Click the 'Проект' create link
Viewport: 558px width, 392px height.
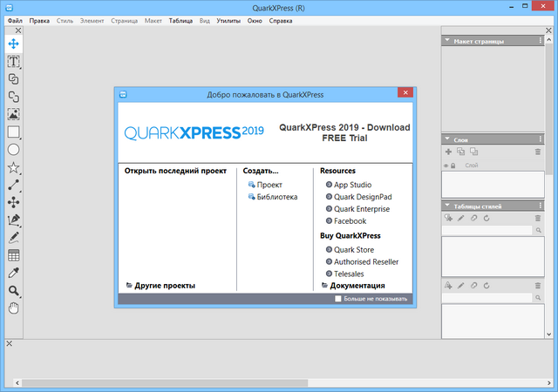click(269, 185)
